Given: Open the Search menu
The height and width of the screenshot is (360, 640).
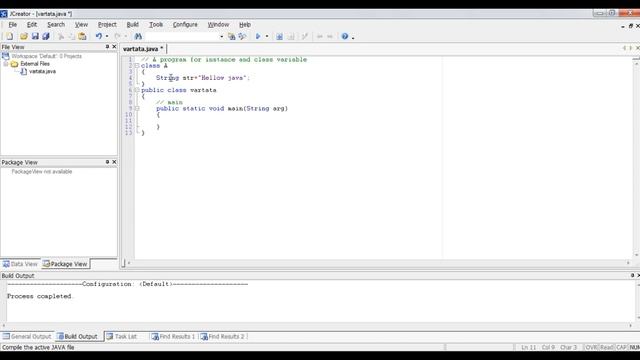Looking at the screenshot, I should pos(56,24).
